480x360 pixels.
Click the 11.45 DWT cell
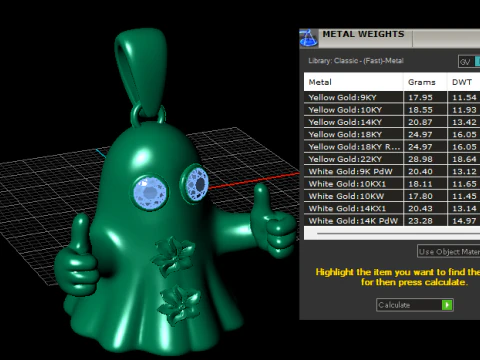click(x=464, y=196)
